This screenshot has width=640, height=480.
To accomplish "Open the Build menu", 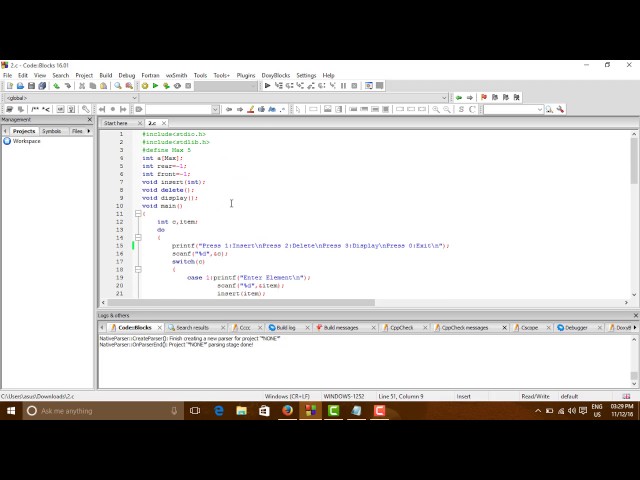I will [x=106, y=76].
